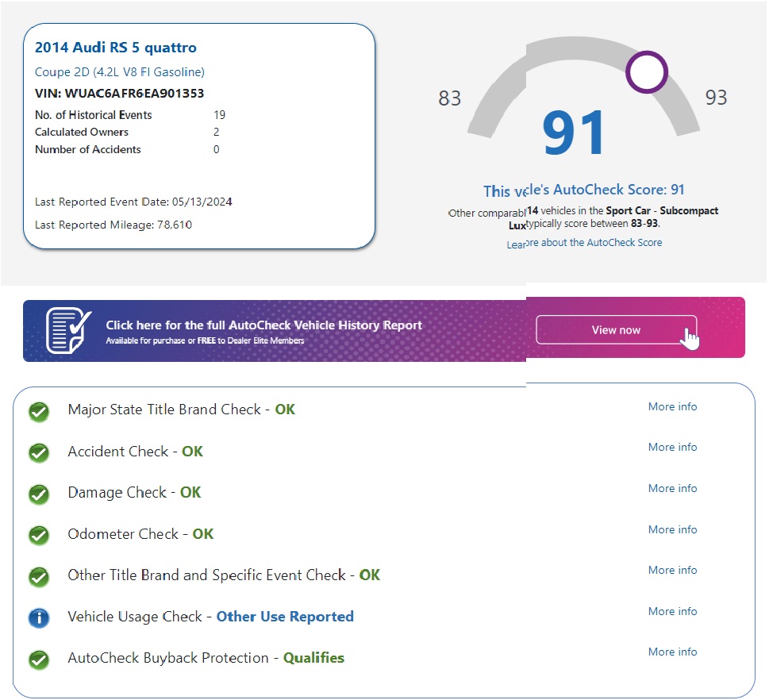Click Last Reported Event Date: 05/13/2024
This screenshot has width=769, height=700.
[x=133, y=202]
